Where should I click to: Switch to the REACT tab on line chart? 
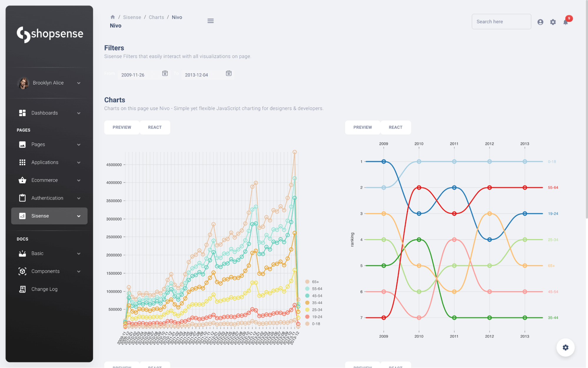(x=155, y=127)
